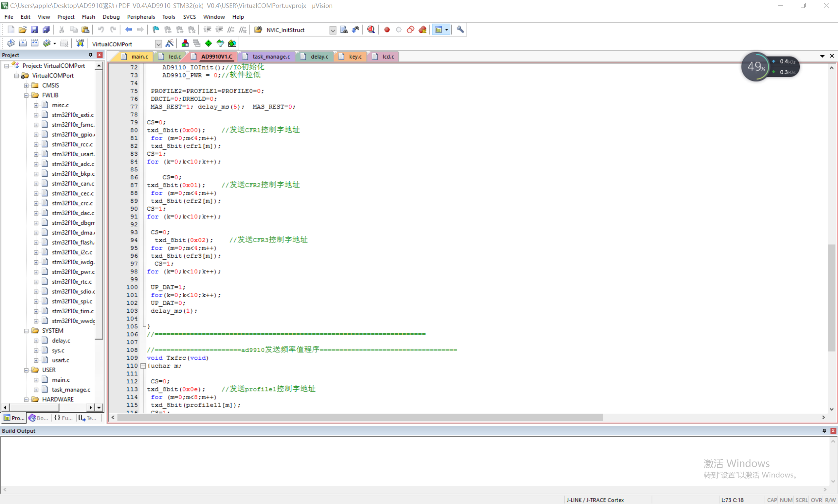Pin the Project panel
The height and width of the screenshot is (504, 838).
[90, 55]
